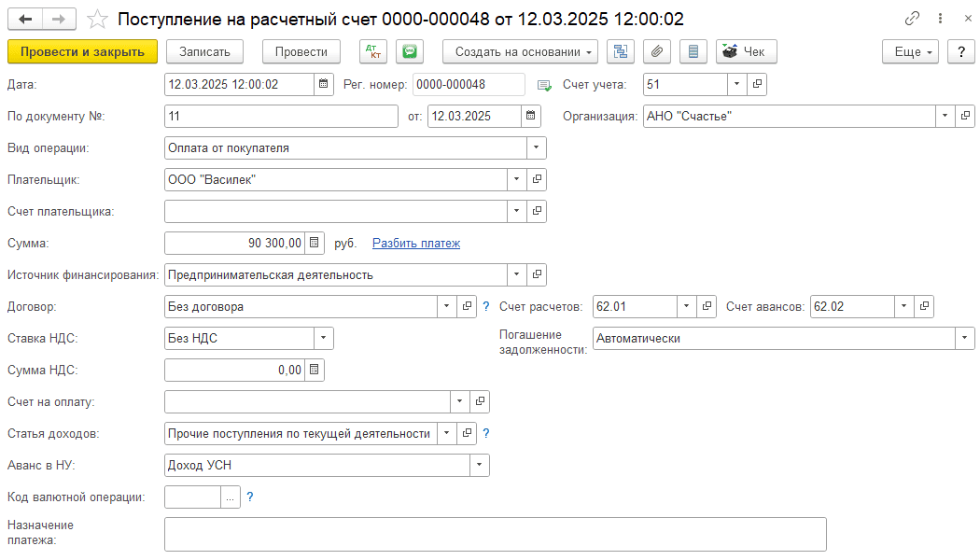
Task: Click the back navigation arrow
Action: click(25, 19)
